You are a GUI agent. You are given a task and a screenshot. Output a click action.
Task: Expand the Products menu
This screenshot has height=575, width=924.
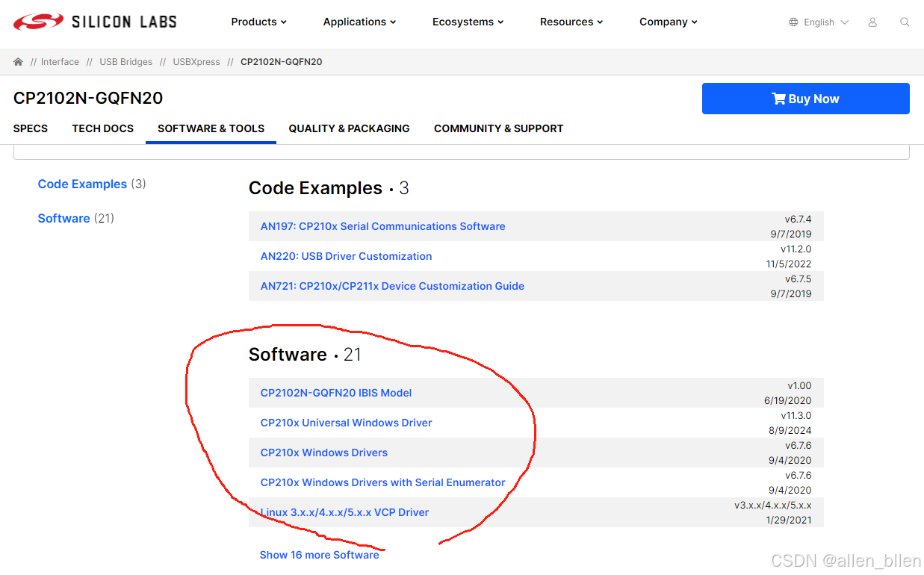[x=259, y=22]
